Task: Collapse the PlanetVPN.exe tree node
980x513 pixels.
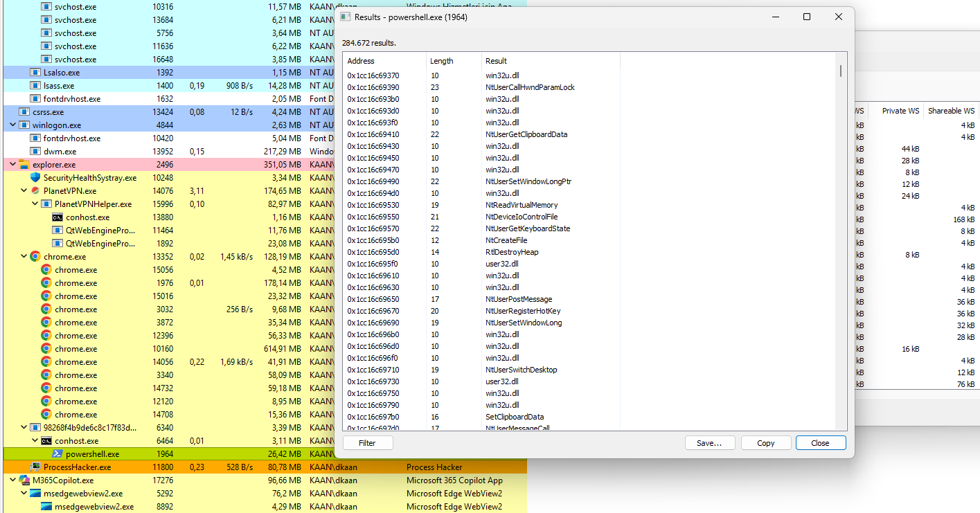Action: click(x=24, y=191)
